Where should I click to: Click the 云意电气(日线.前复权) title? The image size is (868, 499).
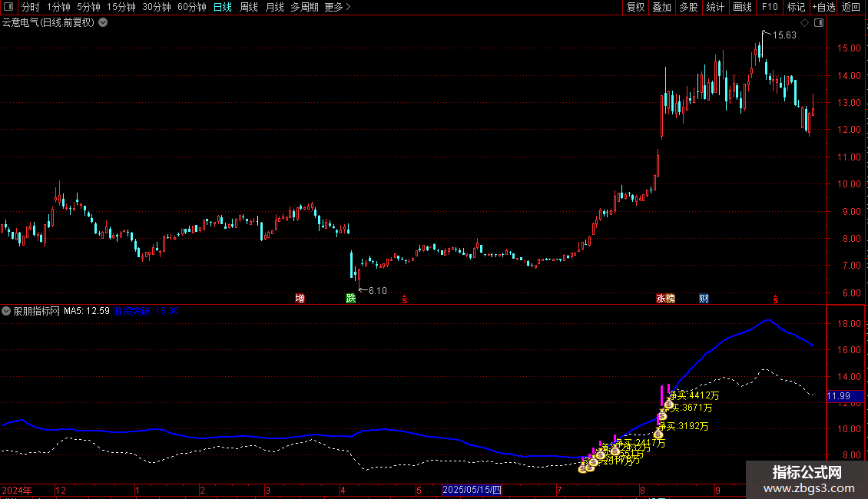pos(48,23)
